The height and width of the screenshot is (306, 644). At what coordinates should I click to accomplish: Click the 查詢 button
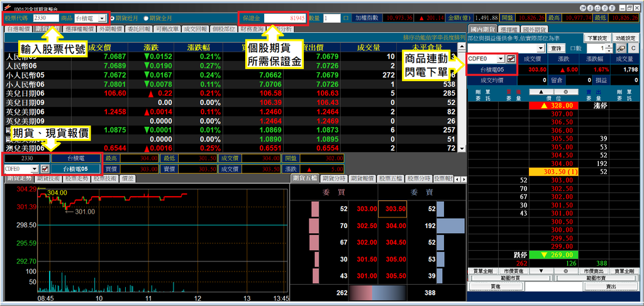pos(556,48)
